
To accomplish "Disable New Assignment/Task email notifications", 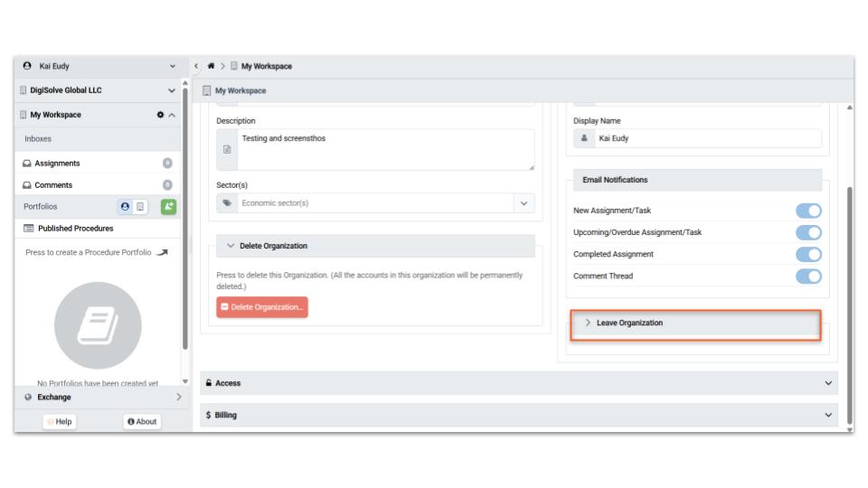I will click(808, 211).
